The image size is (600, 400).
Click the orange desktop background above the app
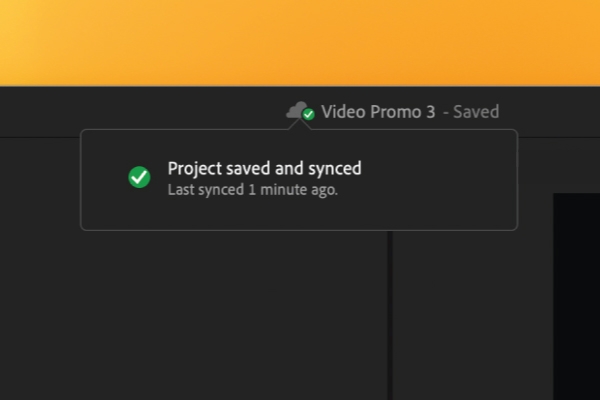(300, 42)
